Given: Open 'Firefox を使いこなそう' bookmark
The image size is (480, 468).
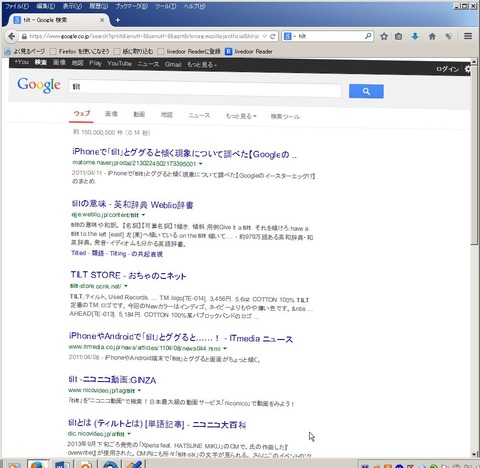Looking at the screenshot, I should point(80,51).
